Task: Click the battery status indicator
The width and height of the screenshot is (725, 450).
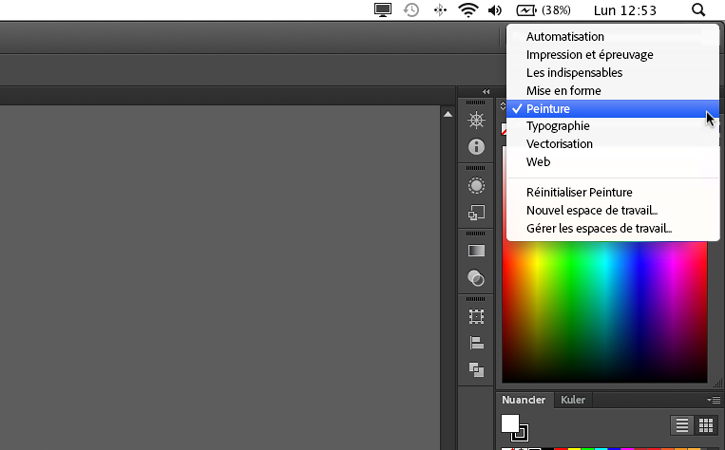Action: coord(543,10)
